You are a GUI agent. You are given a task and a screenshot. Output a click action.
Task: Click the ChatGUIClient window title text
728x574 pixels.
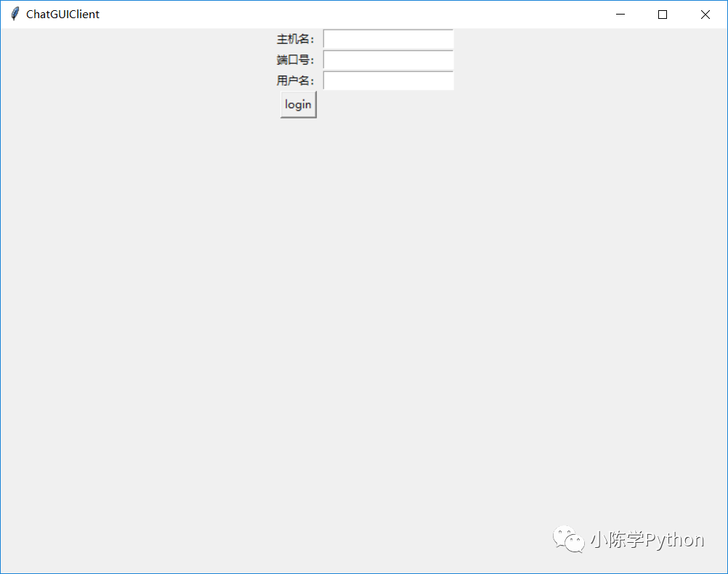[x=62, y=15]
